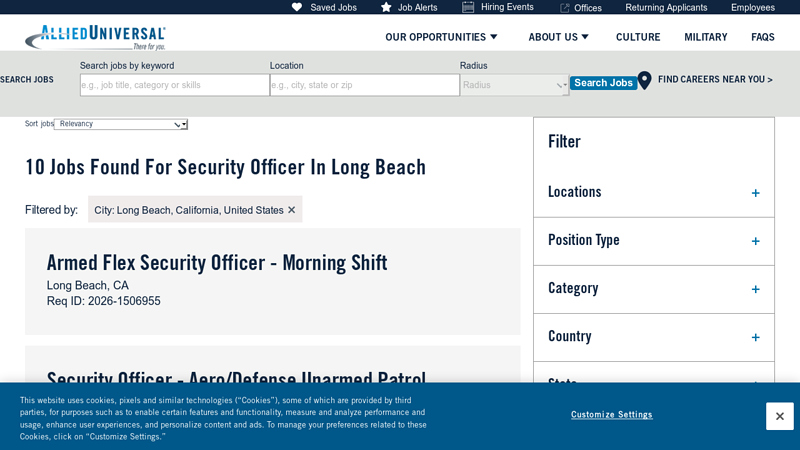Image resolution: width=800 pixels, height=450 pixels.
Task: Click the Search Jobs button
Action: coord(603,83)
